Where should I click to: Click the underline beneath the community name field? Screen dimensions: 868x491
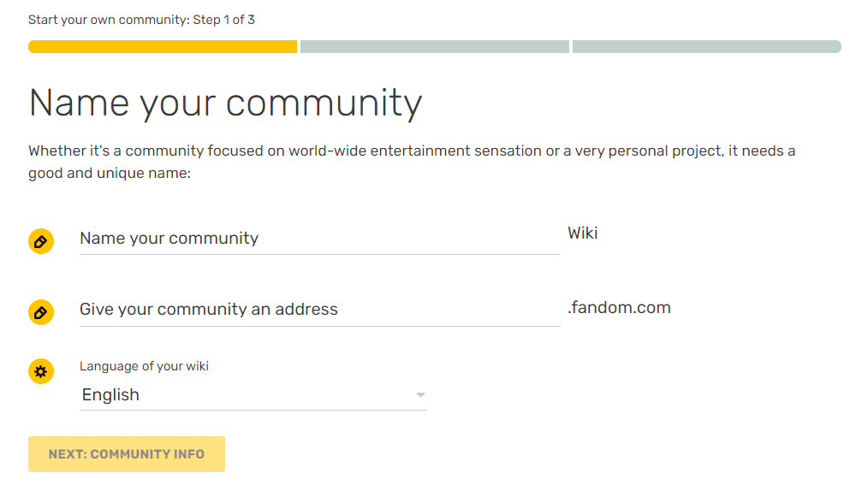click(x=318, y=254)
